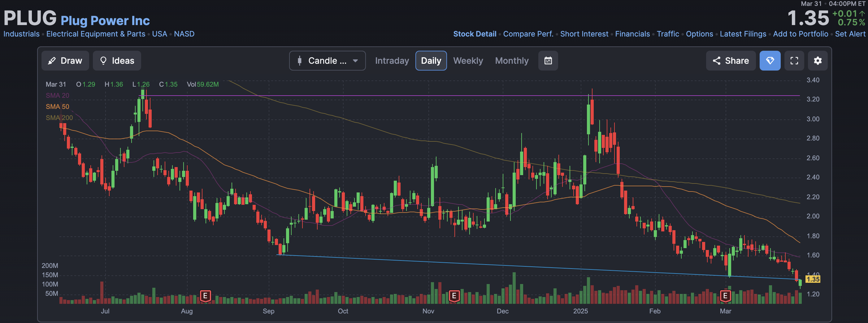Open the Traffic link
Image resolution: width=868 pixels, height=323 pixels.
[667, 34]
